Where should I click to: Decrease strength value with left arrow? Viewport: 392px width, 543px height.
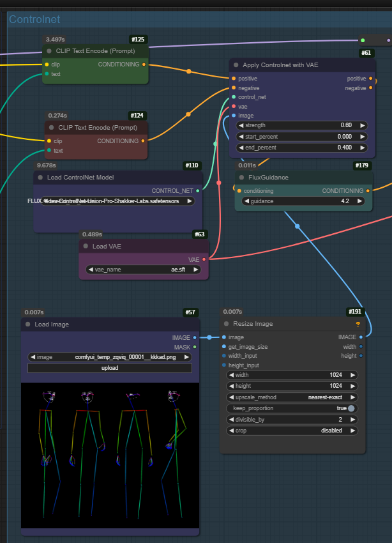point(241,125)
